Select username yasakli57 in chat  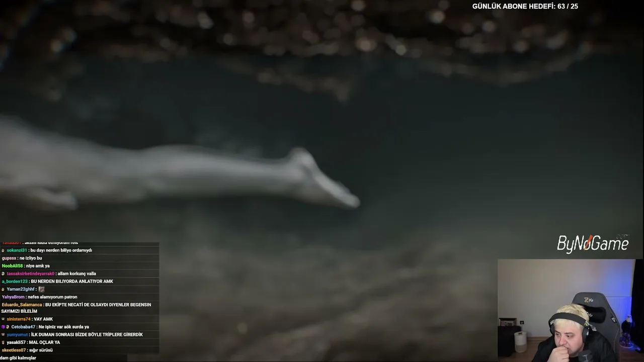click(x=17, y=342)
